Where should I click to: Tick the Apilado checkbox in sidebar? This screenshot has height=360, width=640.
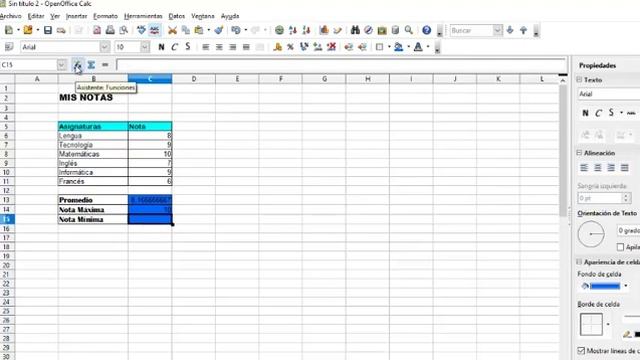coord(620,247)
